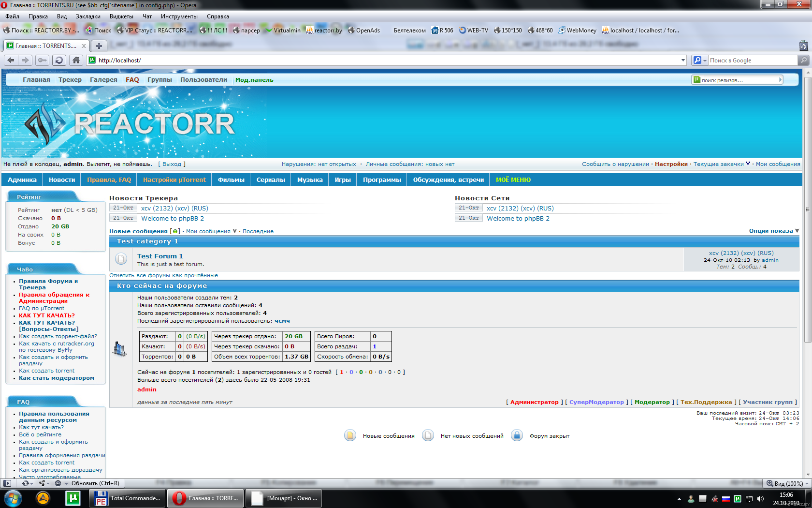The height and width of the screenshot is (508, 812).
Task: Open the Фильмы section tab
Action: coord(231,179)
